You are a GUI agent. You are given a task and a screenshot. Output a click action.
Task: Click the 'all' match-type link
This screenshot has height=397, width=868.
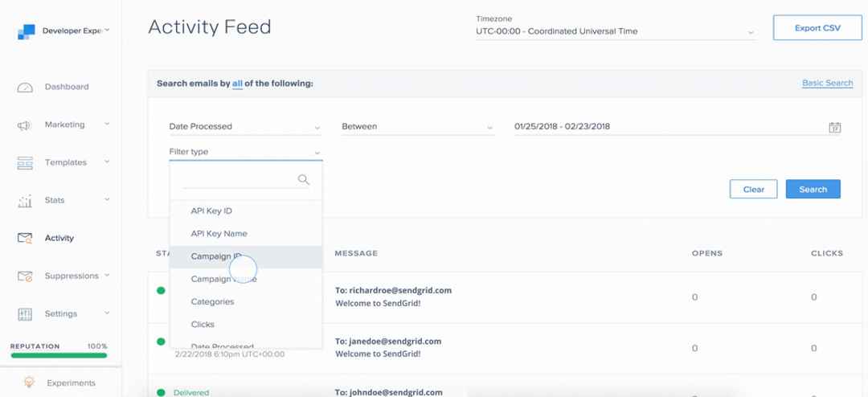pyautogui.click(x=237, y=84)
